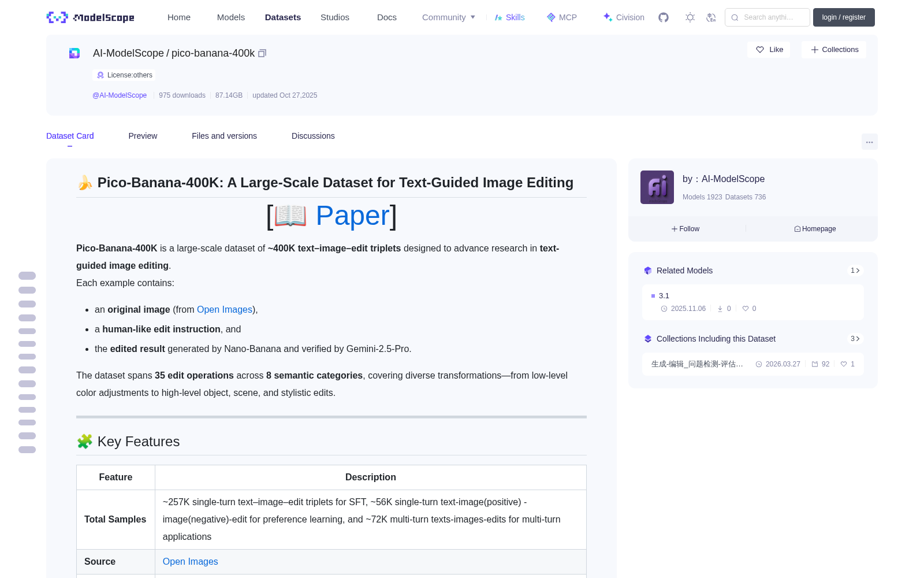Click the license badge icon

coord(100,75)
